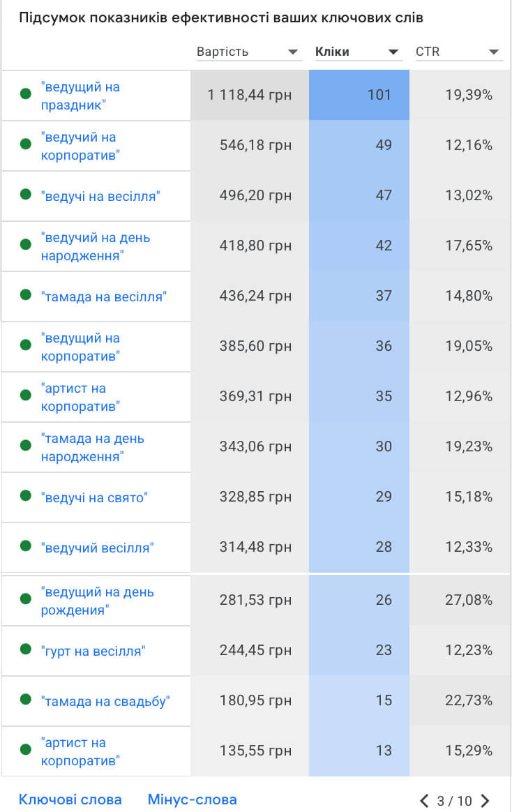Open keyword "ведучий весілля" link
The width and height of the screenshot is (512, 812).
point(98,548)
